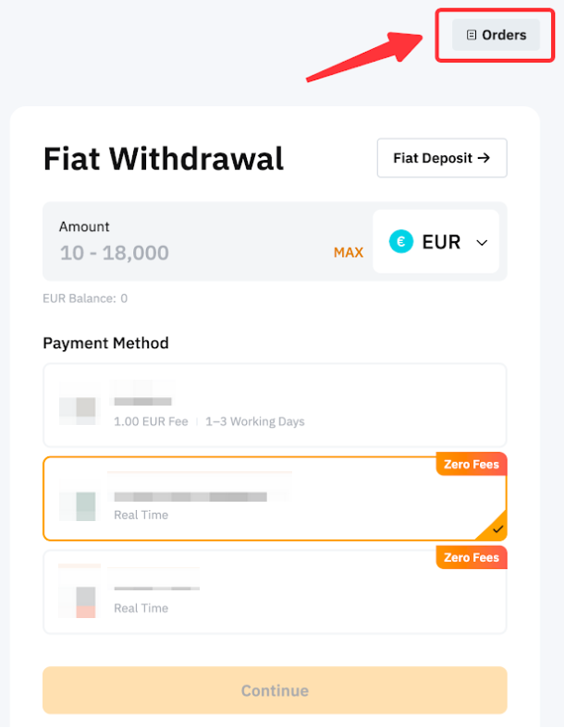The height and width of the screenshot is (728, 564).
Task: Go to Fiat Deposit
Action: 441,158
